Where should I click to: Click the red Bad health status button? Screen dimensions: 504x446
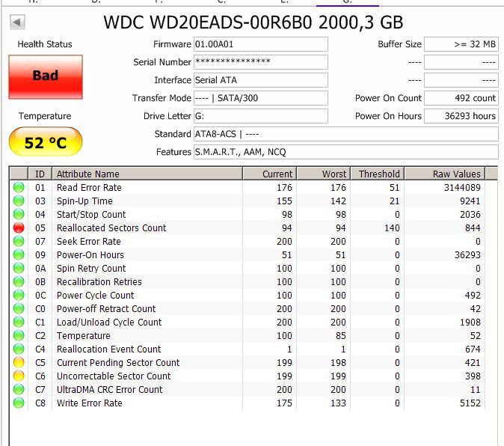[x=46, y=77]
